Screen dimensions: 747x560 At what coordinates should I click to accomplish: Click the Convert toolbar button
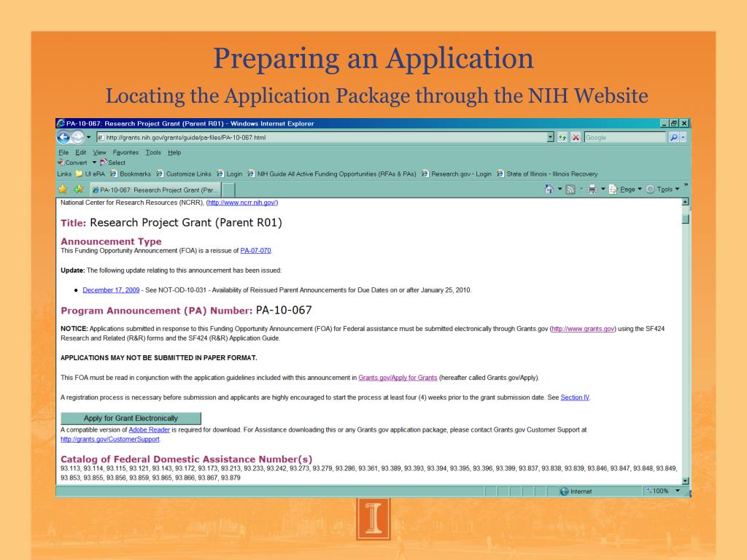click(x=72, y=163)
